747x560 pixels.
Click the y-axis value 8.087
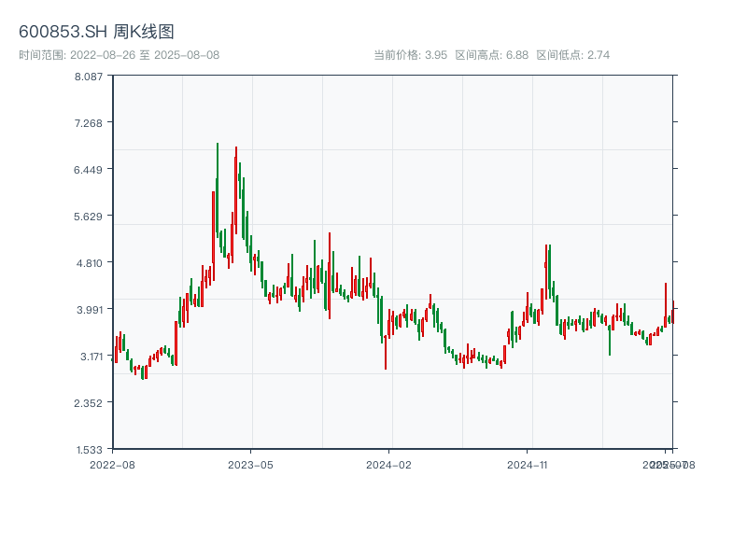tap(88, 77)
